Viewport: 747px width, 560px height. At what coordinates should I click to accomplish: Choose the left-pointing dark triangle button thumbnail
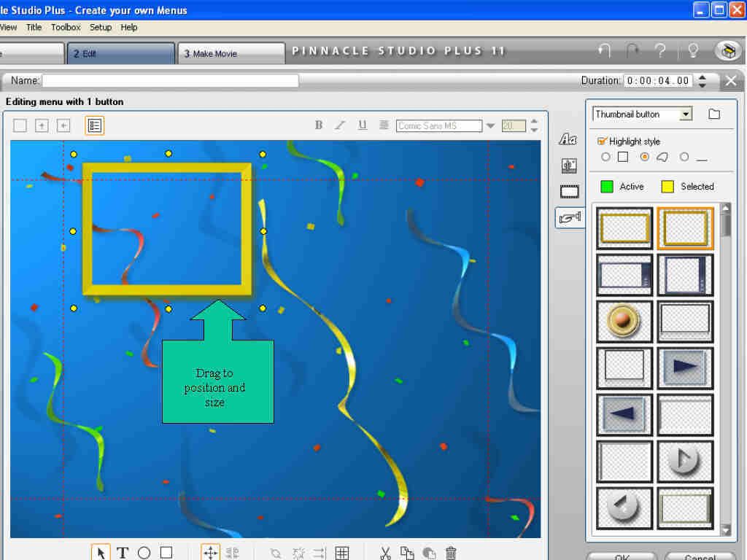pyautogui.click(x=624, y=414)
